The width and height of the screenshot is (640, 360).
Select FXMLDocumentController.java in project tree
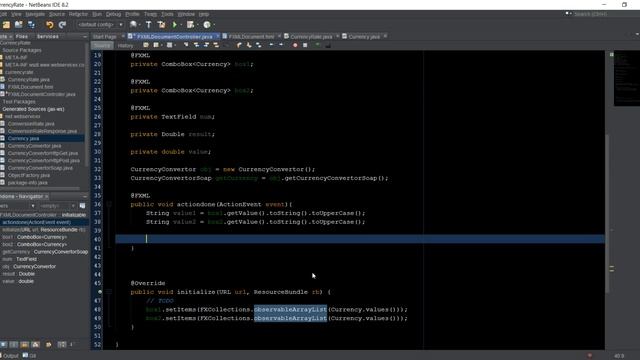tap(41, 94)
